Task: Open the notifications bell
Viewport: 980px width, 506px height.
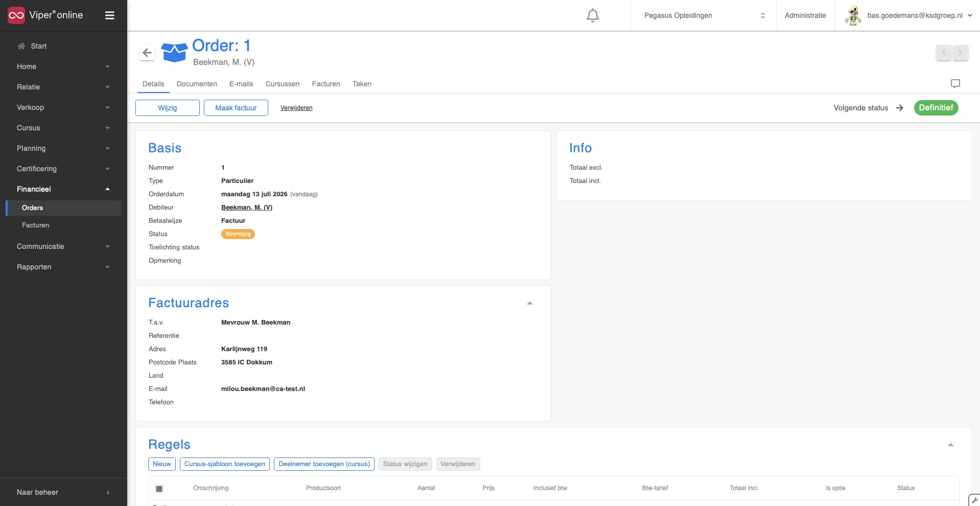Action: point(593,15)
